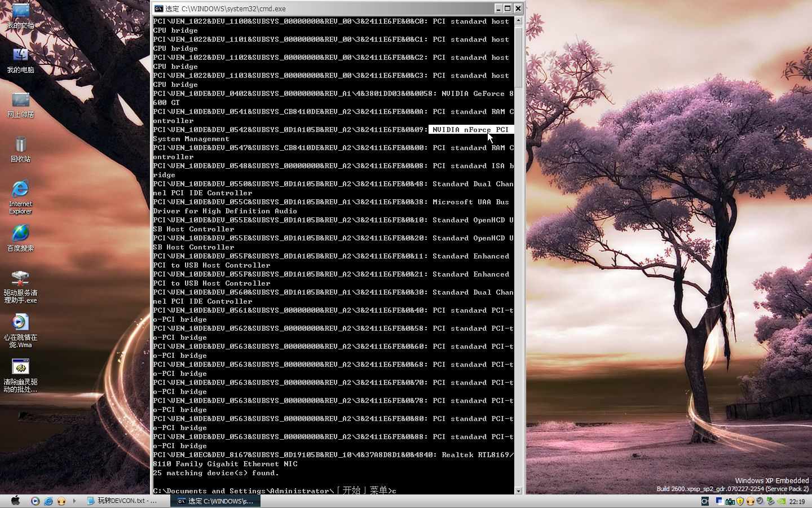This screenshot has width=812, height=508.
Task: Click the command prompt line ending in 菜单>c
Action: (x=275, y=491)
